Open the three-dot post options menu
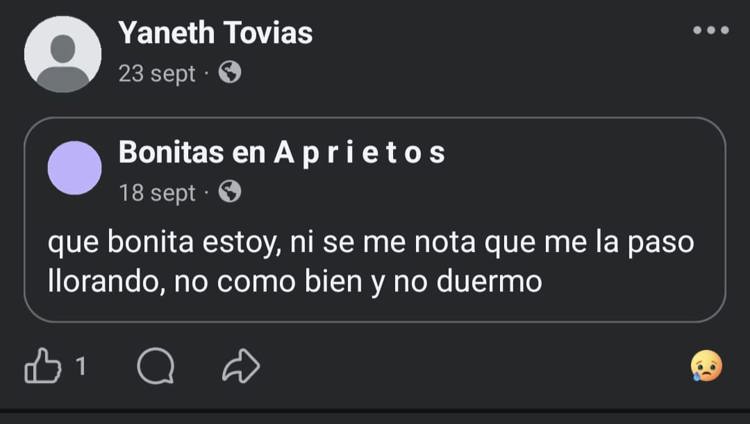The image size is (750, 424). tap(711, 30)
